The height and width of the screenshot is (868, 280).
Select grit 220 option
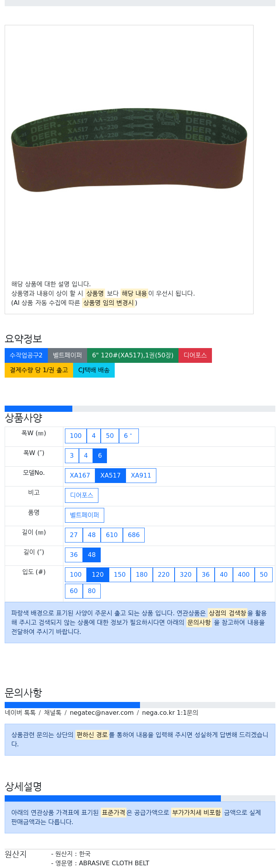(x=164, y=575)
